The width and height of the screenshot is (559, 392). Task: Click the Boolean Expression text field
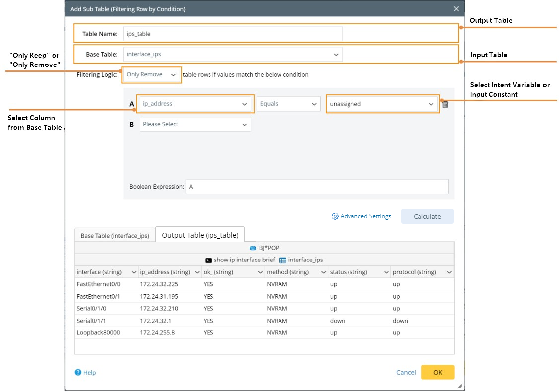[317, 187]
